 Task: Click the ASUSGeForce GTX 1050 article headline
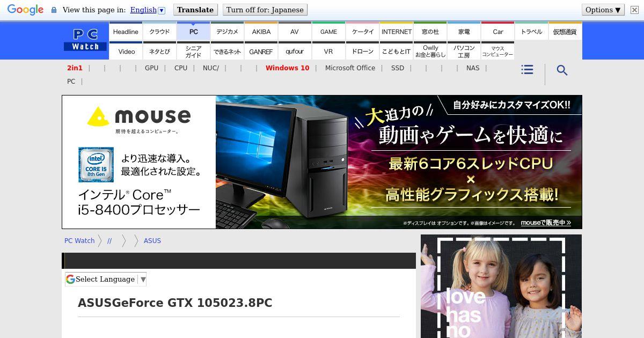(x=175, y=303)
